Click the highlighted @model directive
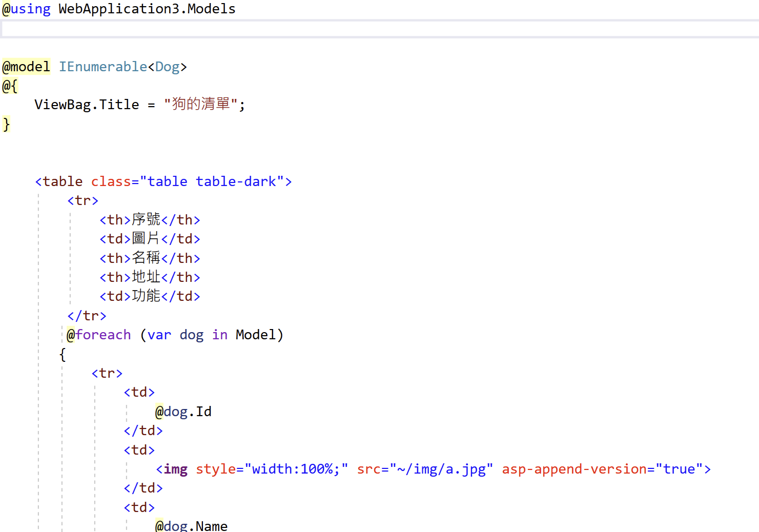 point(26,66)
